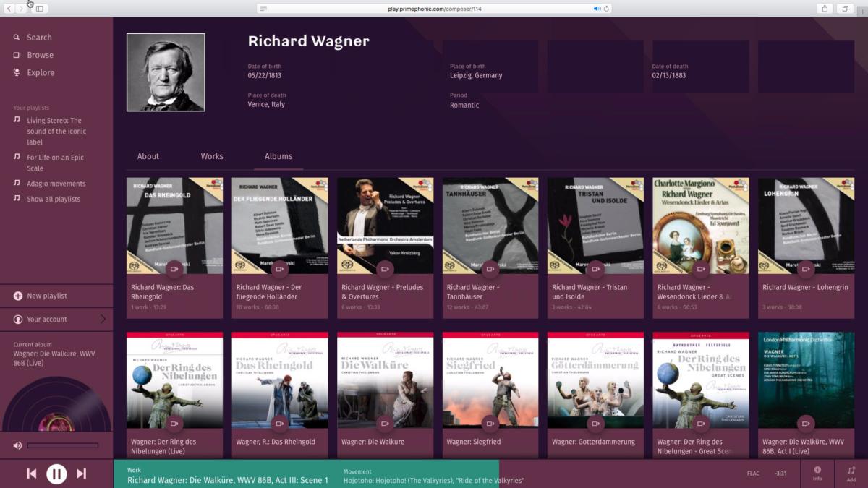This screenshot has height=488, width=868.
Task: Play the Die Walkure album badge
Action: pos(385,424)
